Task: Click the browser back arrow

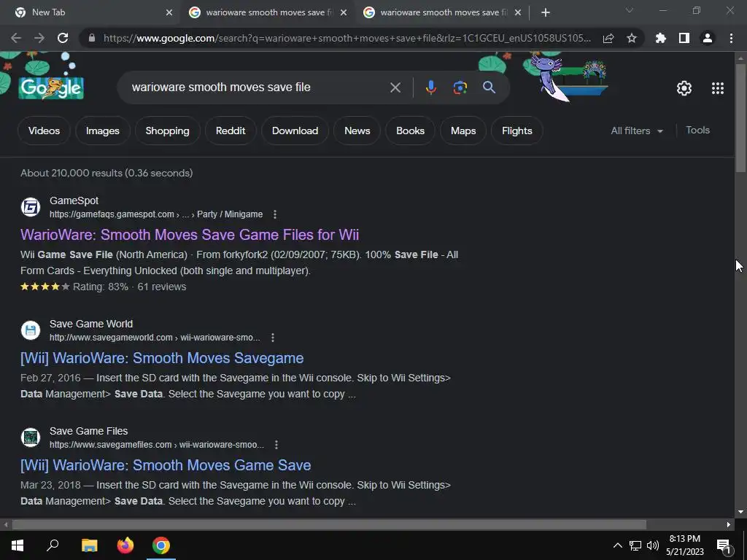Action: (16, 38)
